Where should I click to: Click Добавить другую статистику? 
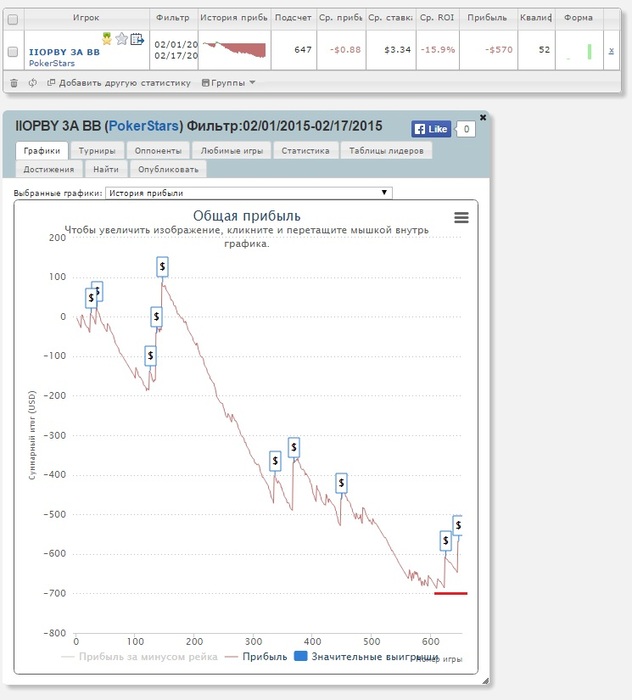click(125, 83)
